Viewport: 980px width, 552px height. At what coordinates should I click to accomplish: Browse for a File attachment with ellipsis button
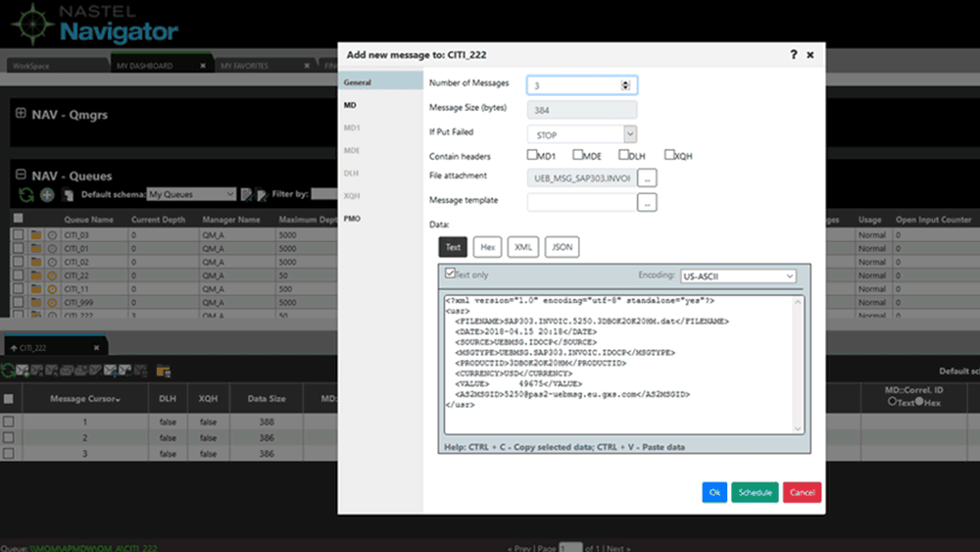click(x=647, y=178)
